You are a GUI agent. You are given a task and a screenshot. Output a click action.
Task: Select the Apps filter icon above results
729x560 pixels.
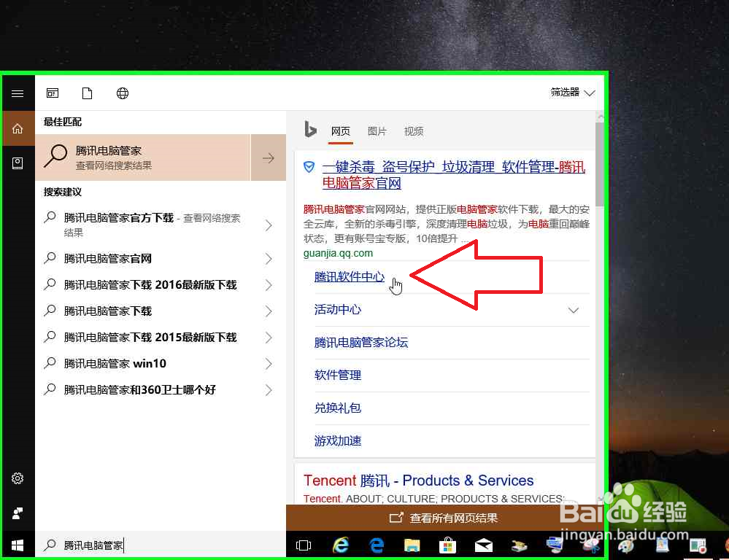[x=52, y=93]
